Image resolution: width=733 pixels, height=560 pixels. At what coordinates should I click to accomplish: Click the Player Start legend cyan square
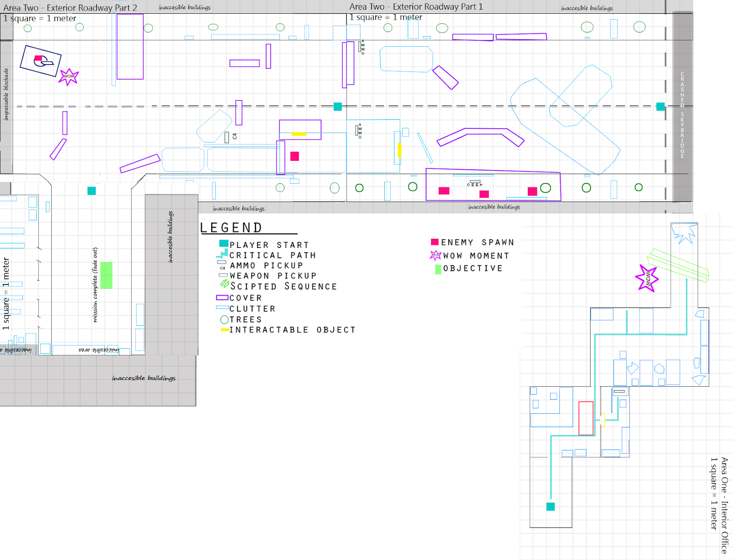pos(224,243)
